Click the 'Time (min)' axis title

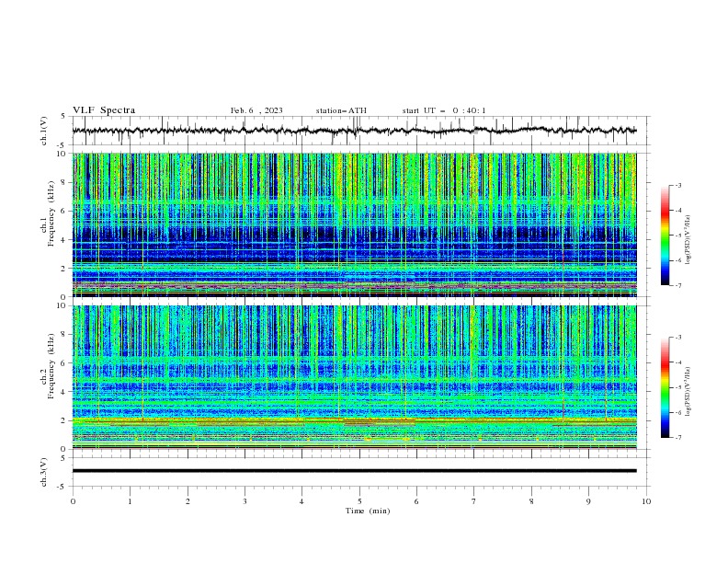click(368, 511)
